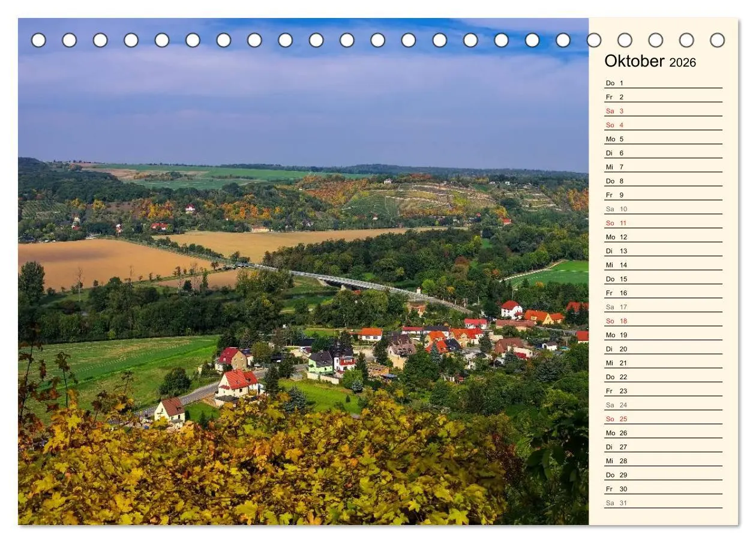Select the 'Di 6' date row
The height and width of the screenshot is (543, 756).
click(x=663, y=153)
